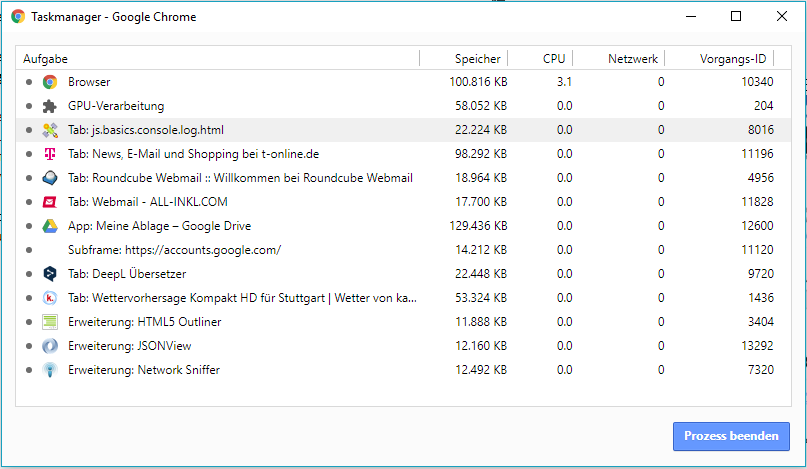
Task: Select Tab: Roundcube Webmail row
Action: pyautogui.click(x=403, y=178)
